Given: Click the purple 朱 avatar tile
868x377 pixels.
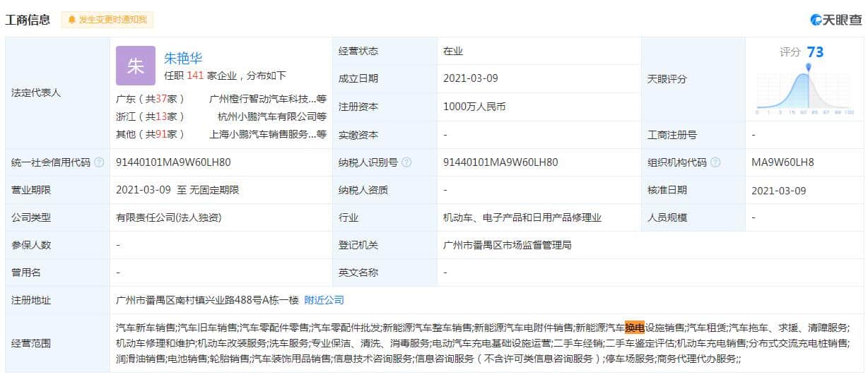Looking at the screenshot, I should (x=136, y=66).
